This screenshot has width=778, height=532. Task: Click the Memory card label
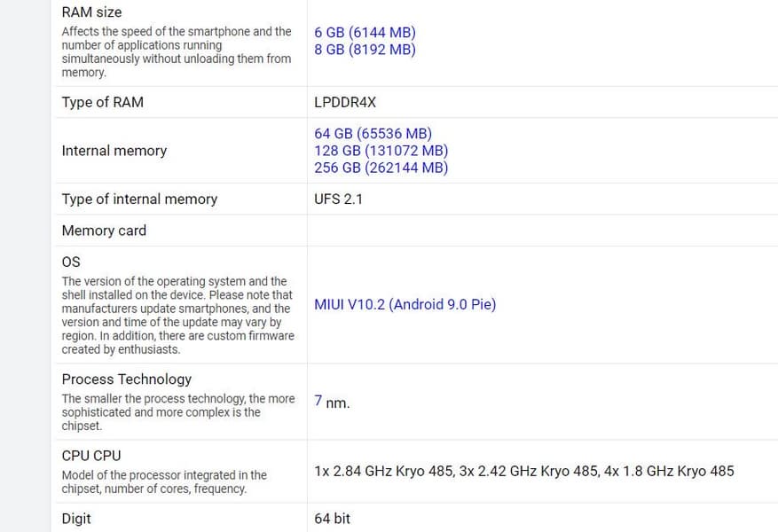tap(104, 231)
